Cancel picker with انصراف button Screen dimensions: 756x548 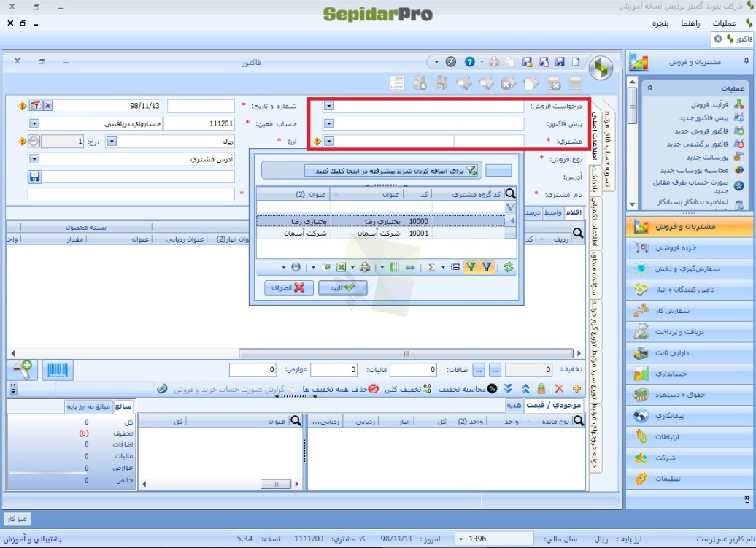(288, 287)
